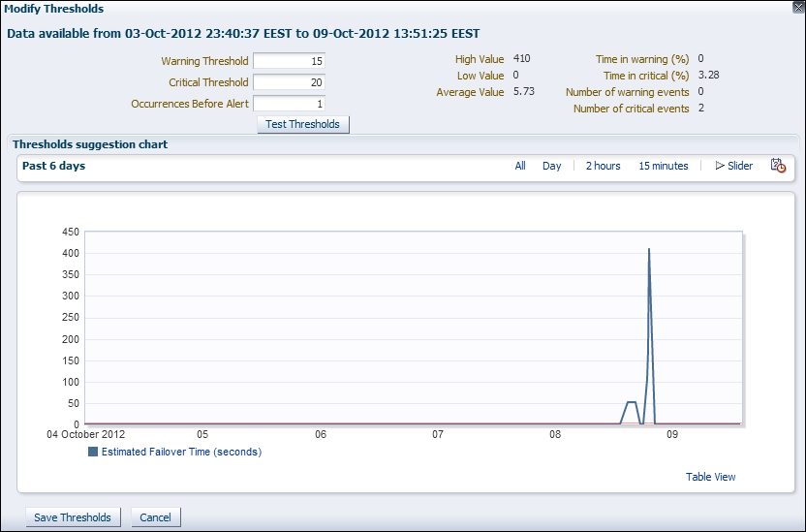Screen dimensions: 806x532
Task: Click the Thresholds suggestion chart heading
Action: pyautogui.click(x=90, y=144)
